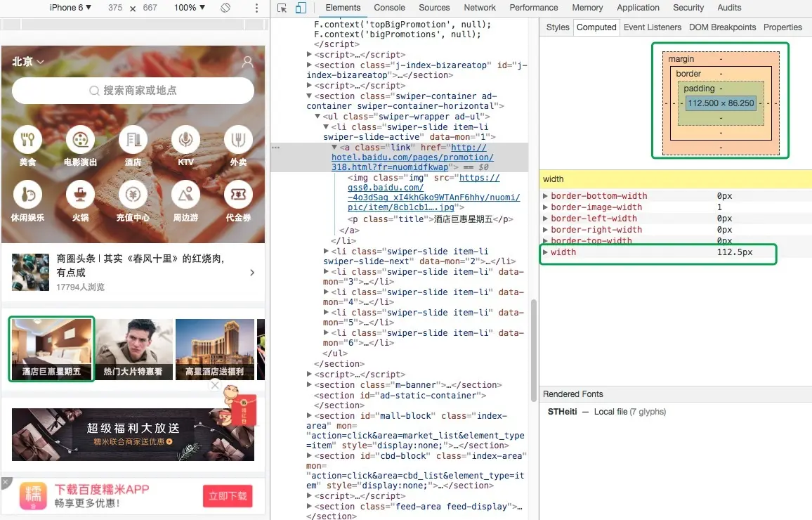Screen dimensions: 812x520
Task: Collapse the selected link anchor node
Action: point(334,147)
